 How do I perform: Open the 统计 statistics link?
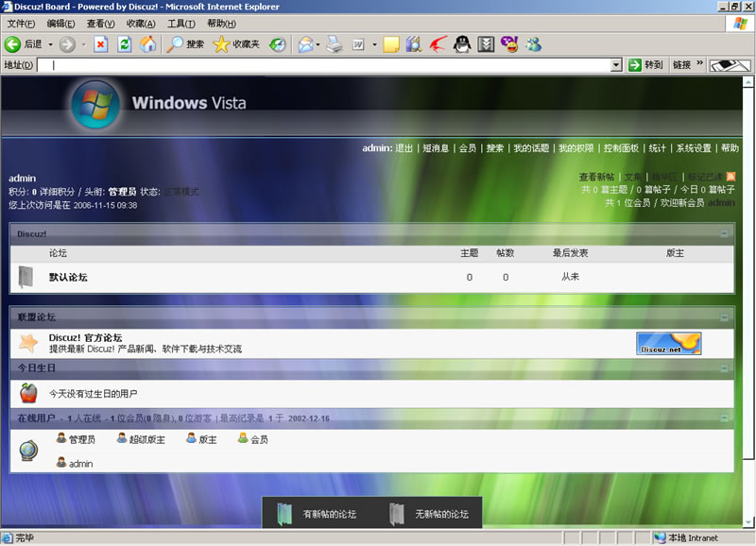point(657,148)
